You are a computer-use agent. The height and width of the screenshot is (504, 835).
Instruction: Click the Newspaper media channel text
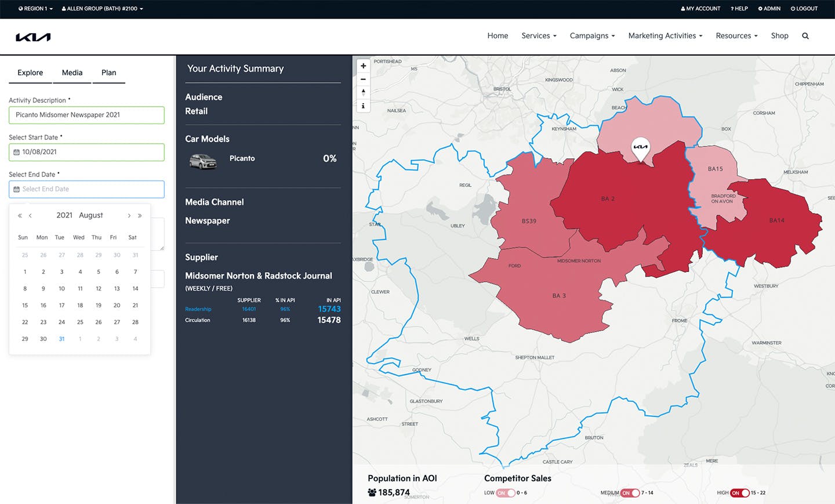[208, 221]
